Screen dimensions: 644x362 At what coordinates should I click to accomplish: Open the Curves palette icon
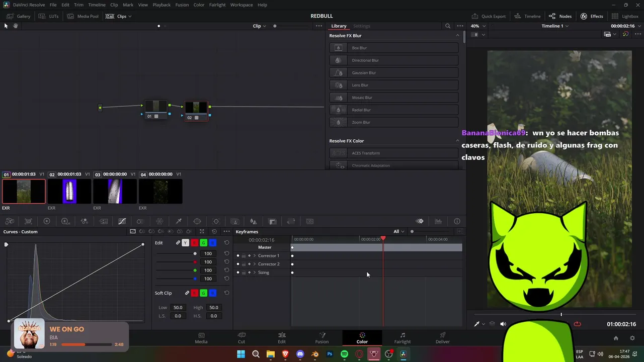click(122, 221)
